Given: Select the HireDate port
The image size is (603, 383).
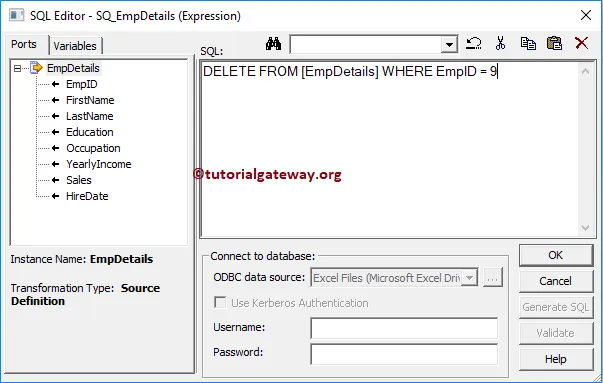Looking at the screenshot, I should pyautogui.click(x=87, y=196).
